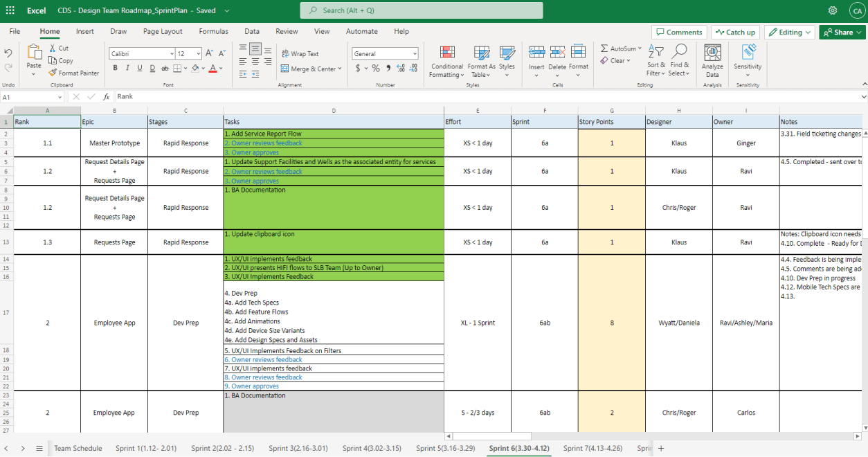Open the Settings gear icon
This screenshot has height=457, width=868.
pyautogui.click(x=833, y=10)
